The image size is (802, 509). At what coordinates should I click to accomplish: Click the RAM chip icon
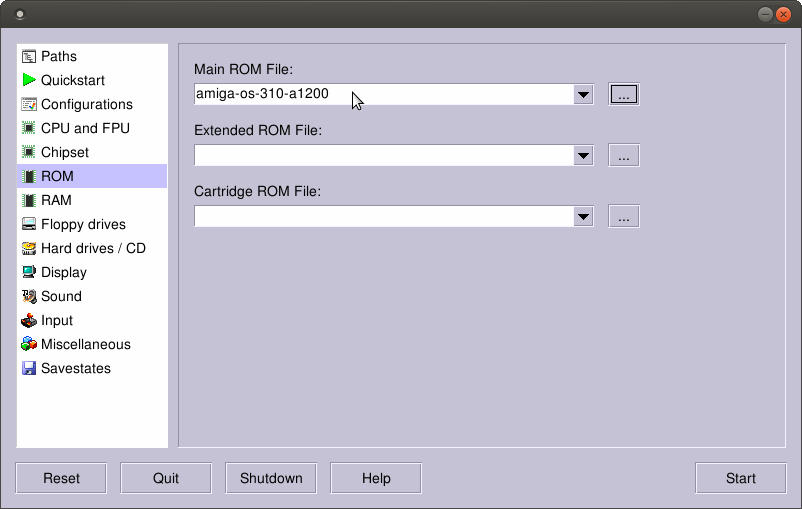tap(29, 200)
